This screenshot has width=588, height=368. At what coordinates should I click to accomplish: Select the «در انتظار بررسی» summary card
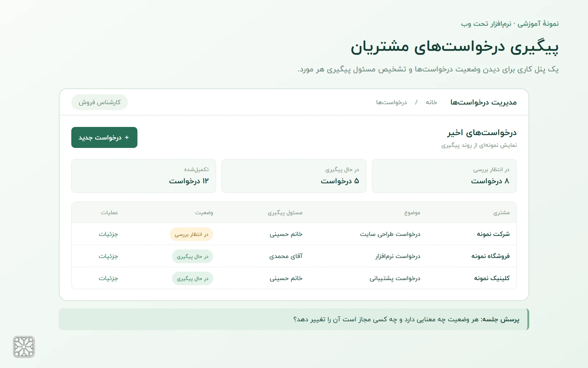(x=444, y=176)
